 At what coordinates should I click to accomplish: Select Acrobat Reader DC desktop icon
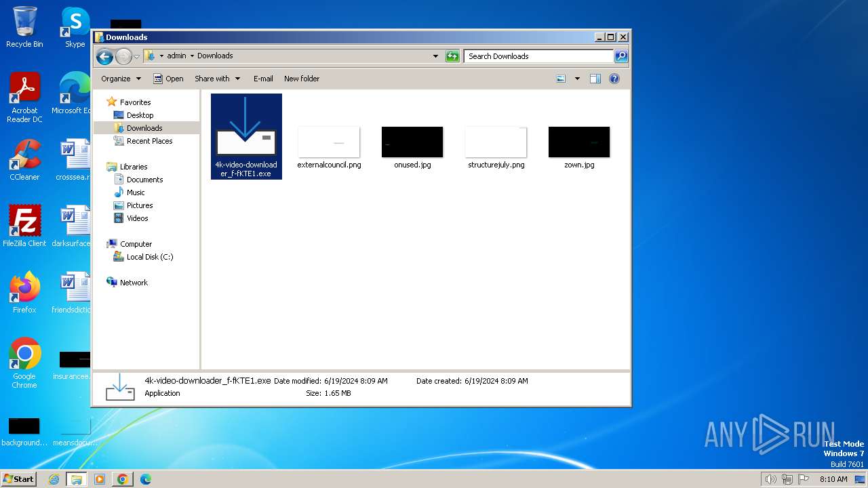tap(24, 98)
